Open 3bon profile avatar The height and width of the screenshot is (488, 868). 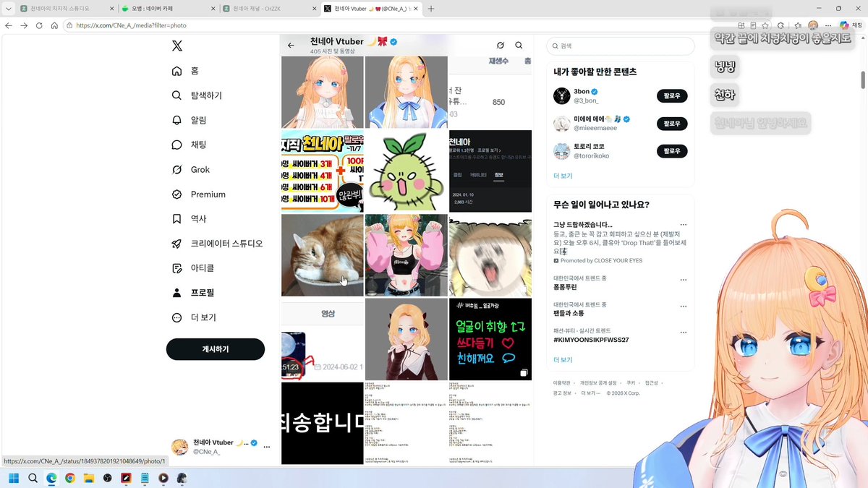pyautogui.click(x=562, y=95)
